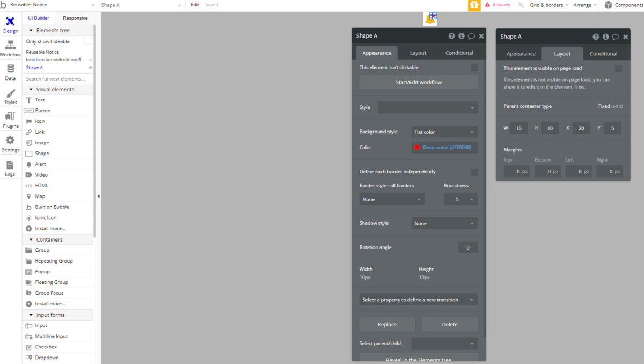Viewport: 644px width, 364px height.
Task: Open the 4 issues warning link
Action: 497,5
